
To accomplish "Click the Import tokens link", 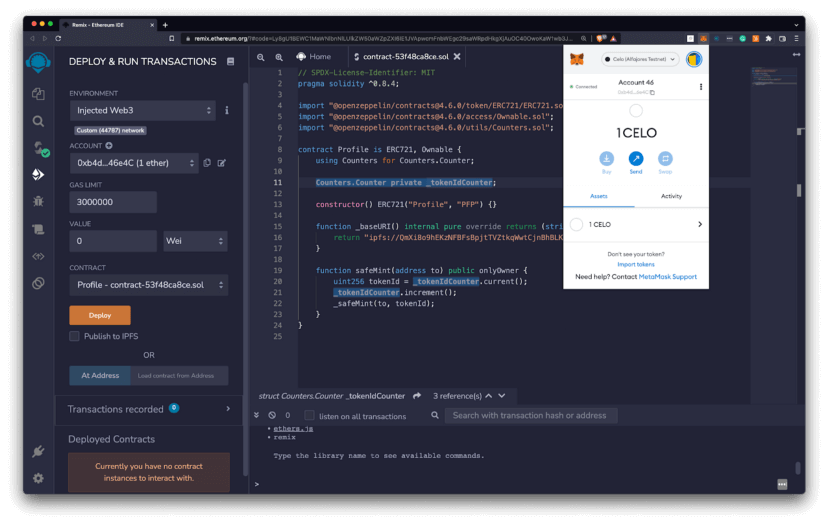I will [x=635, y=264].
